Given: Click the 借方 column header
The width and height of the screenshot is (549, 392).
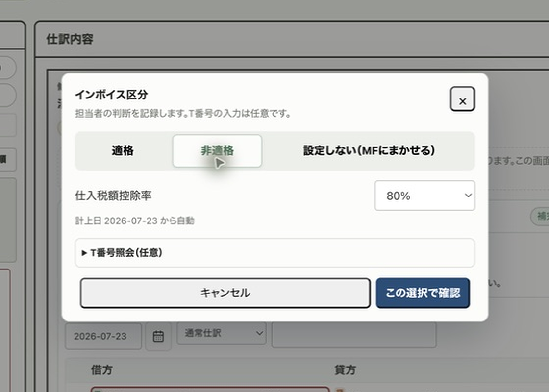Looking at the screenshot, I should (x=101, y=370).
